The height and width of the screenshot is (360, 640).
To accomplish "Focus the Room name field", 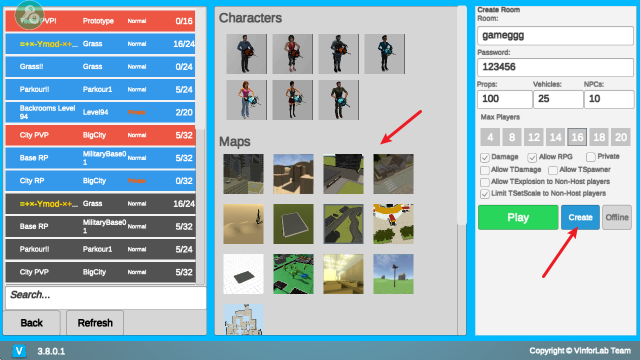I will pyautogui.click(x=556, y=36).
